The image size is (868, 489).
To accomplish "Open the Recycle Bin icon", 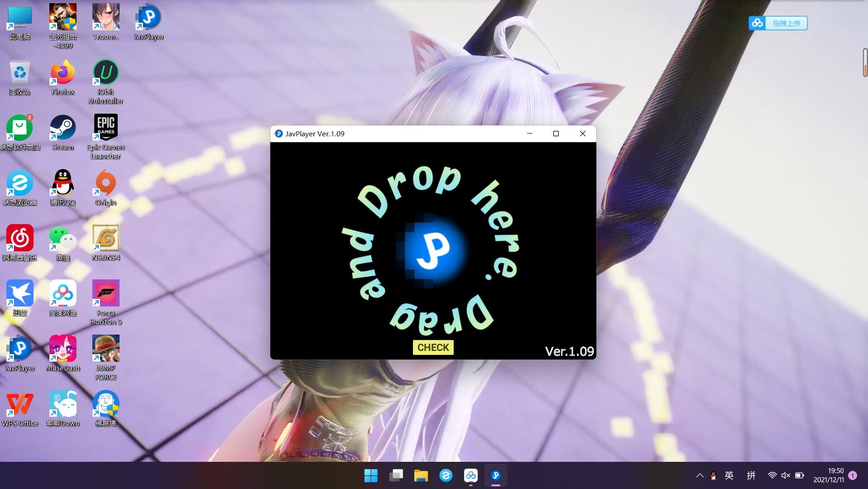I will (x=19, y=74).
